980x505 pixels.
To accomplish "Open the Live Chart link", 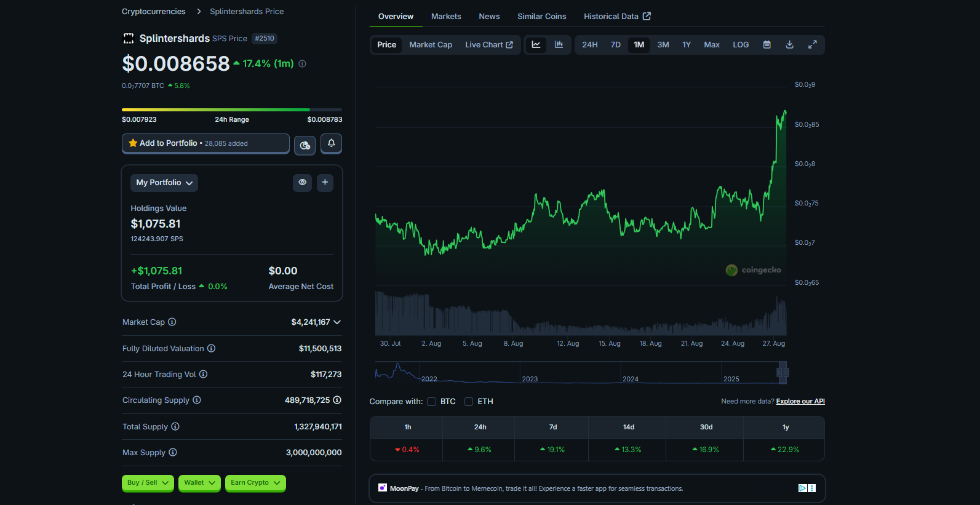I will coord(489,45).
